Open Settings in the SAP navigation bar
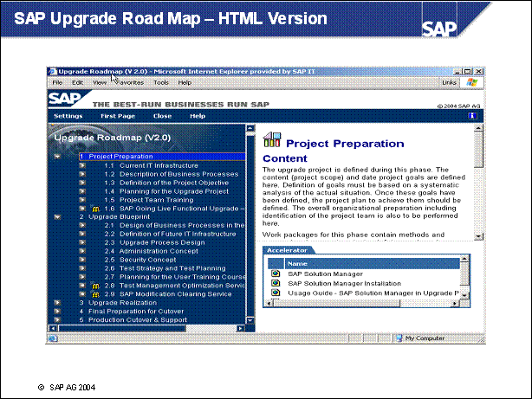 [x=68, y=115]
